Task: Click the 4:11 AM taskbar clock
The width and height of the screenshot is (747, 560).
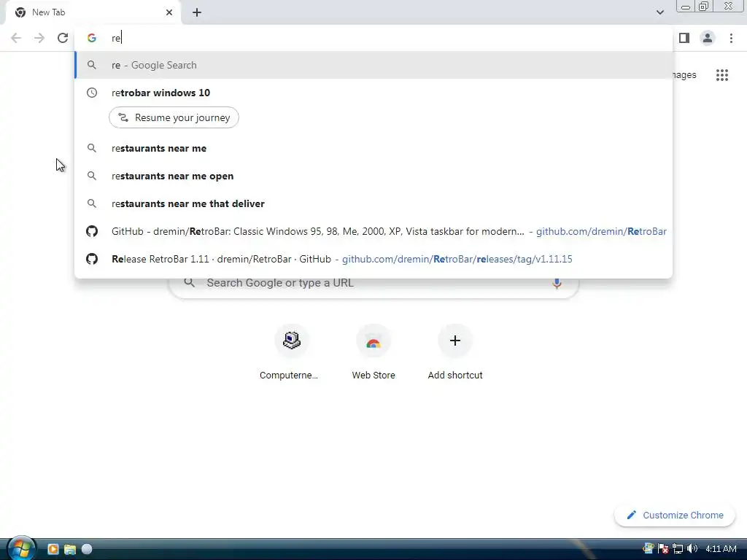Action: coord(721,549)
